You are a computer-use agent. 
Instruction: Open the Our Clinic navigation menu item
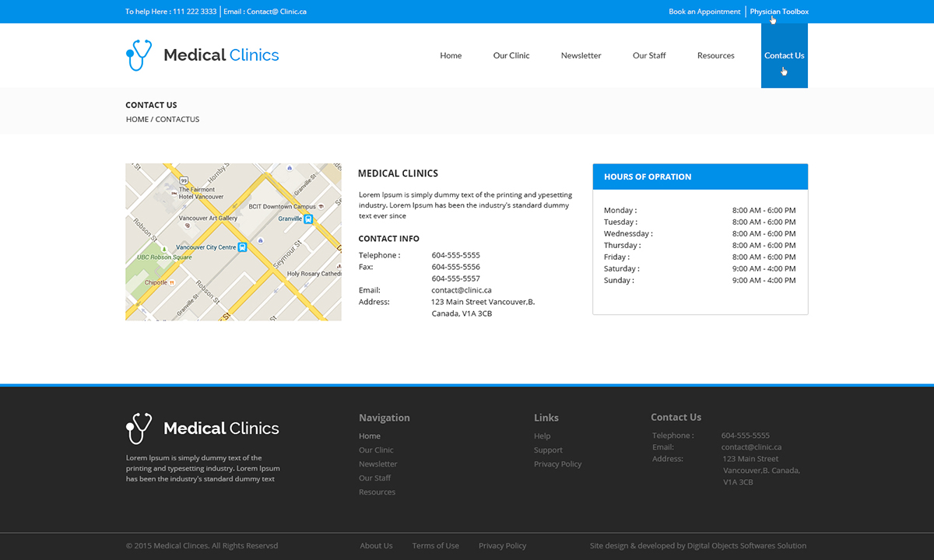[x=511, y=55]
